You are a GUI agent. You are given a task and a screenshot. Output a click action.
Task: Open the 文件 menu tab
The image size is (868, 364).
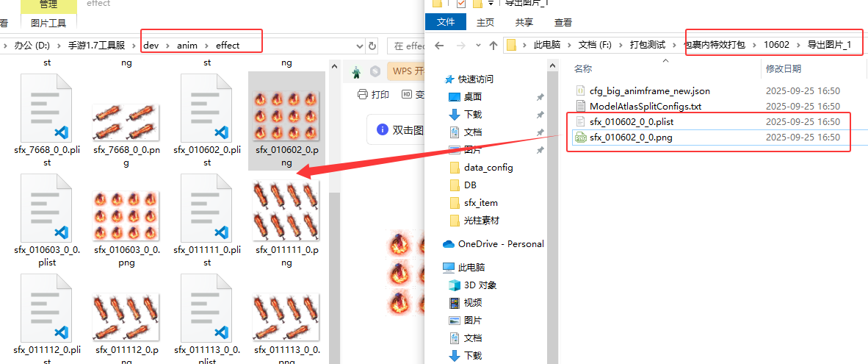click(x=446, y=23)
